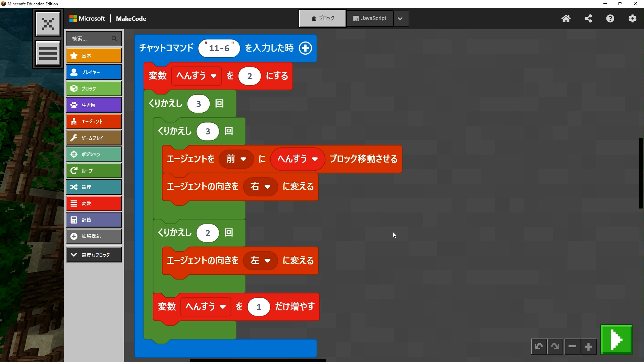Open the Help question mark icon
Image resolution: width=644 pixels, height=362 pixels.
click(x=610, y=18)
